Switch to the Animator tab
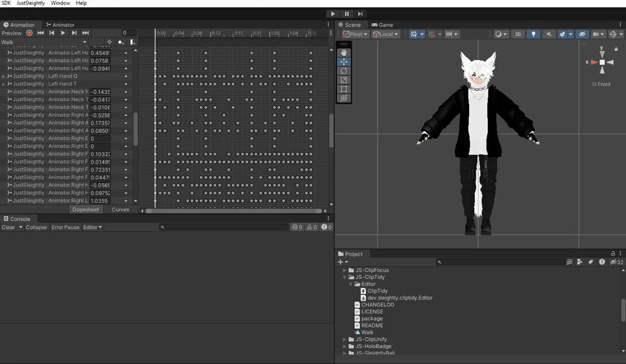626x364 pixels. pos(60,25)
